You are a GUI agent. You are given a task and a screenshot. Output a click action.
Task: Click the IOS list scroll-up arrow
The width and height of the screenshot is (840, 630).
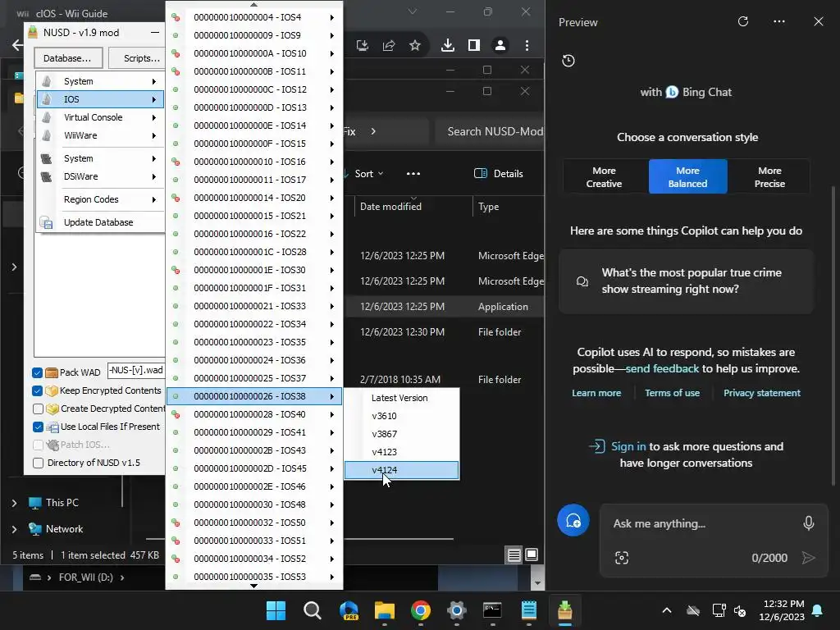coord(254,4)
